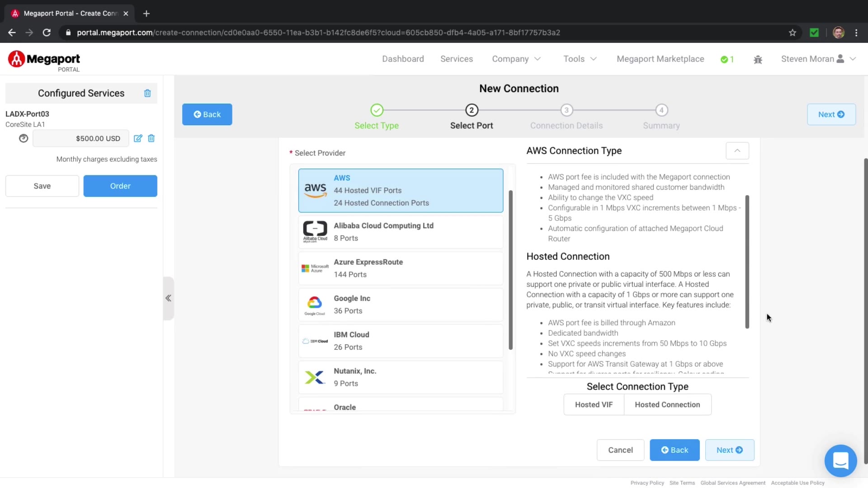The image size is (868, 488).
Task: Bookmark this page with star icon
Action: point(793,33)
